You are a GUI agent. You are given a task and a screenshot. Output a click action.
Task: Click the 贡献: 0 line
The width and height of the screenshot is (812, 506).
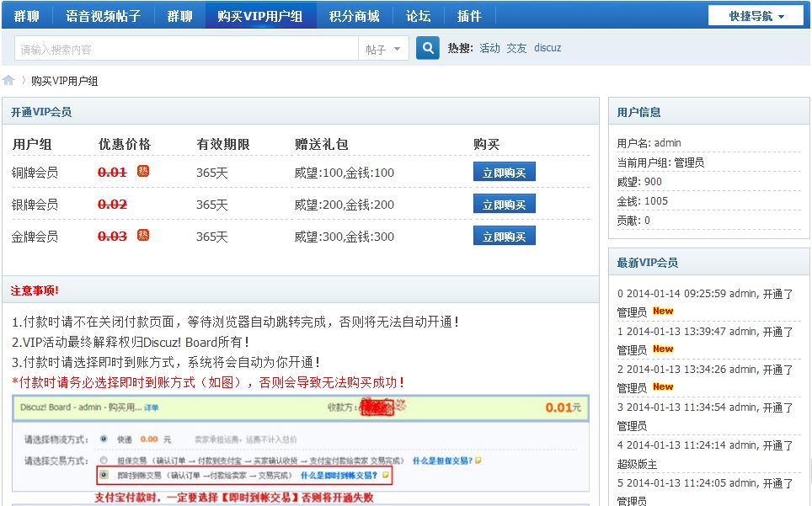coord(633,221)
